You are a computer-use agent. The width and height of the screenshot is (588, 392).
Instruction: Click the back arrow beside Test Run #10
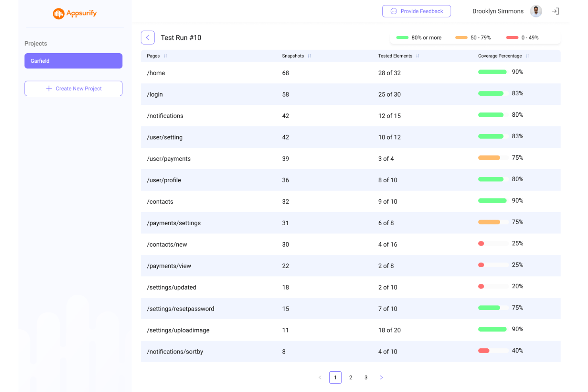pos(148,38)
